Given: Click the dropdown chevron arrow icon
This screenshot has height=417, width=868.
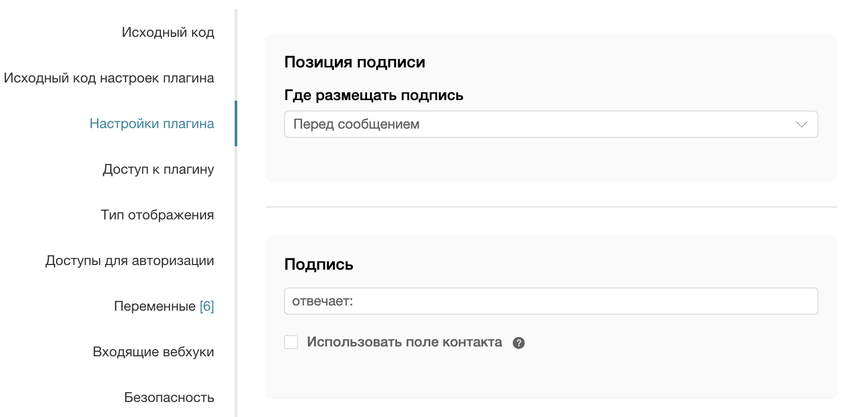Looking at the screenshot, I should [802, 124].
